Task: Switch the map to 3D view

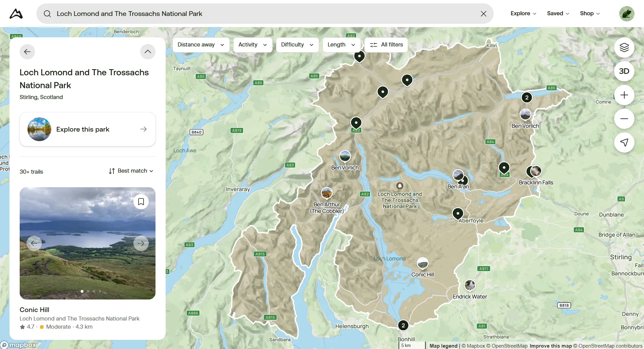Action: tap(624, 71)
